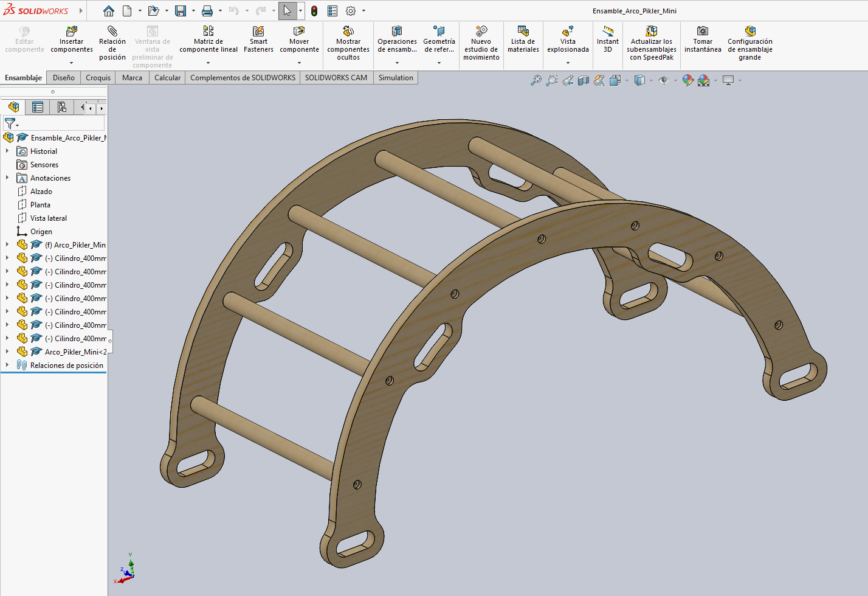Expand the Historial tree node
Viewport: 868px width, 596px height.
[x=7, y=151]
